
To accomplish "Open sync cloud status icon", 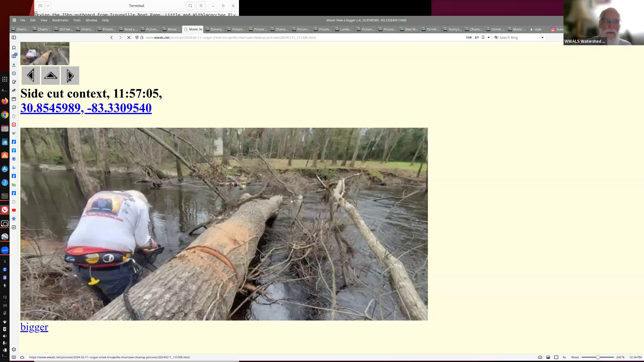I will pyautogui.click(x=22, y=357).
